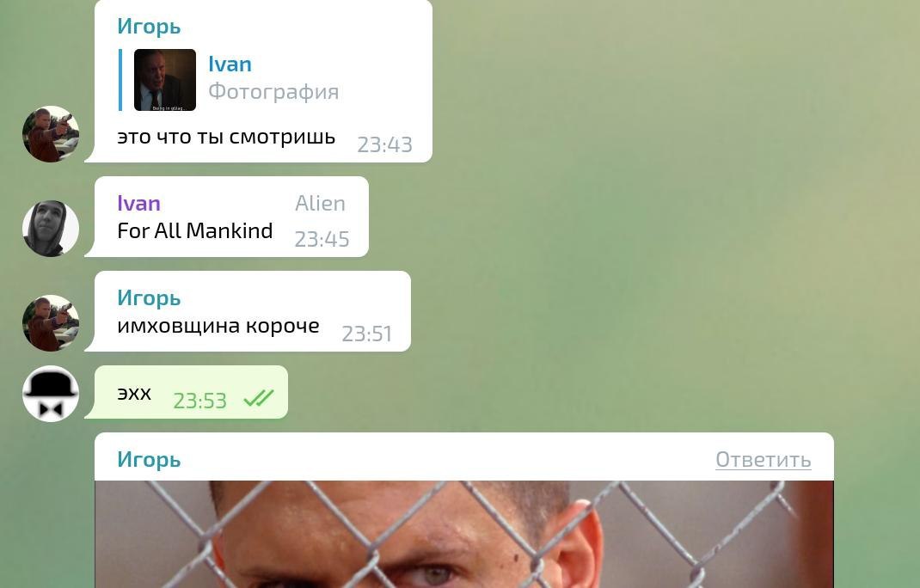Click the Ответить reply link
The image size is (920, 588).
pos(763,460)
